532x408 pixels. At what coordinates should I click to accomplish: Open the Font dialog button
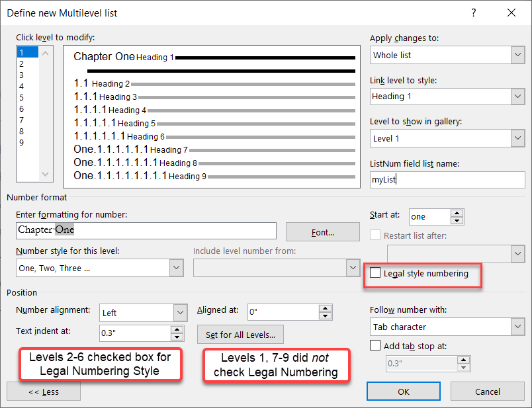(323, 232)
